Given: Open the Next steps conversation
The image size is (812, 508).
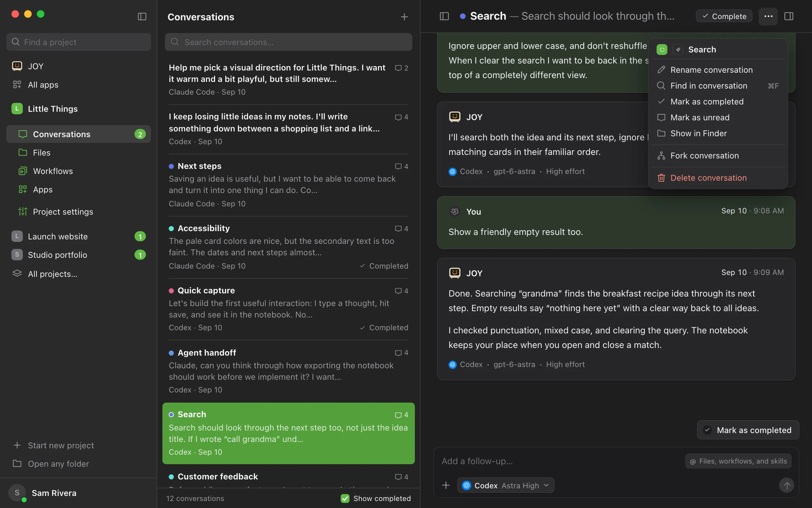Looking at the screenshot, I should tap(288, 185).
